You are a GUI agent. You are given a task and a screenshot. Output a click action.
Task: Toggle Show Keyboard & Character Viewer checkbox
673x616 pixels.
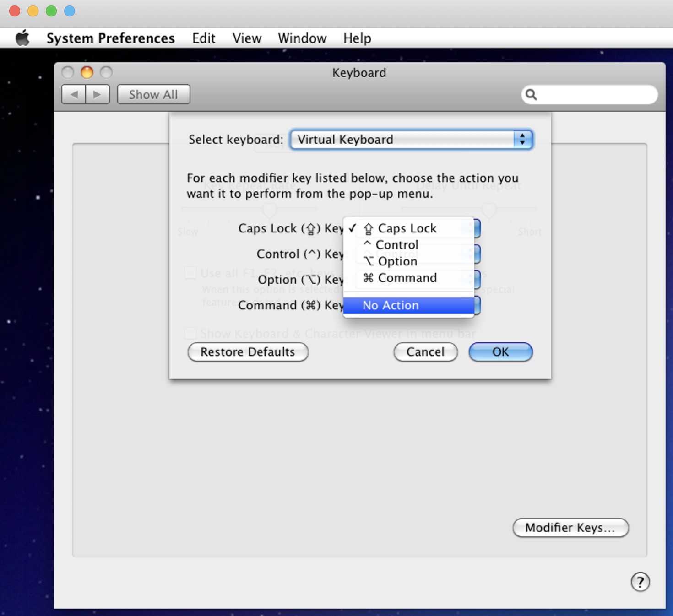[x=190, y=333]
